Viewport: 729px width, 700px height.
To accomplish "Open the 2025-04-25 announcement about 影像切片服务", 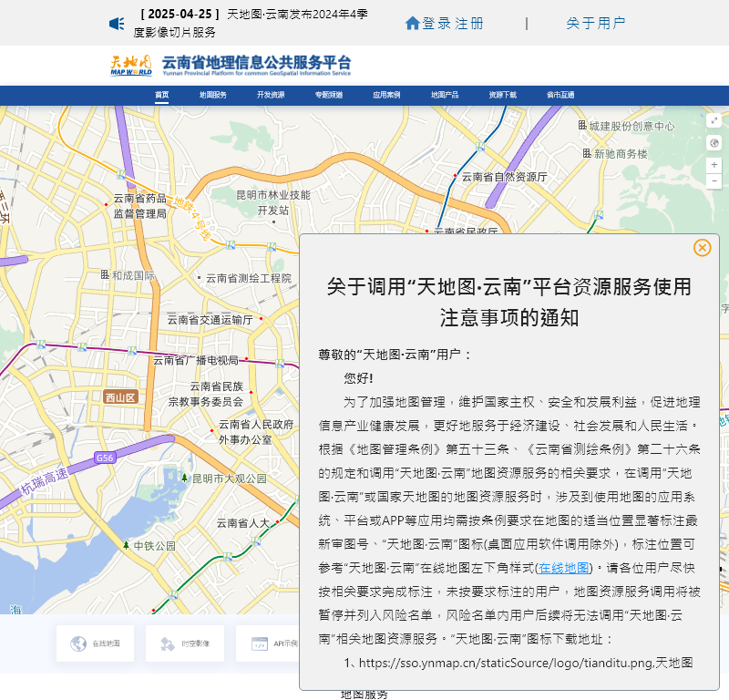I will [251, 23].
